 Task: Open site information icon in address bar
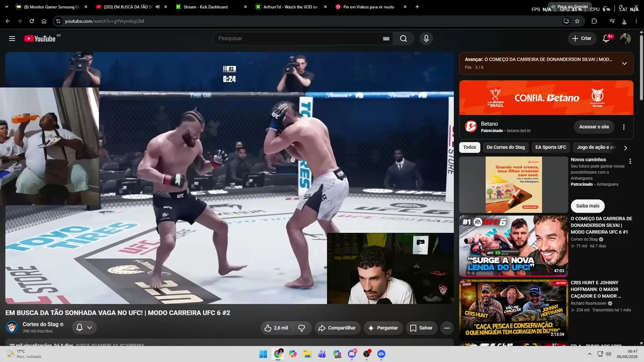point(58,21)
